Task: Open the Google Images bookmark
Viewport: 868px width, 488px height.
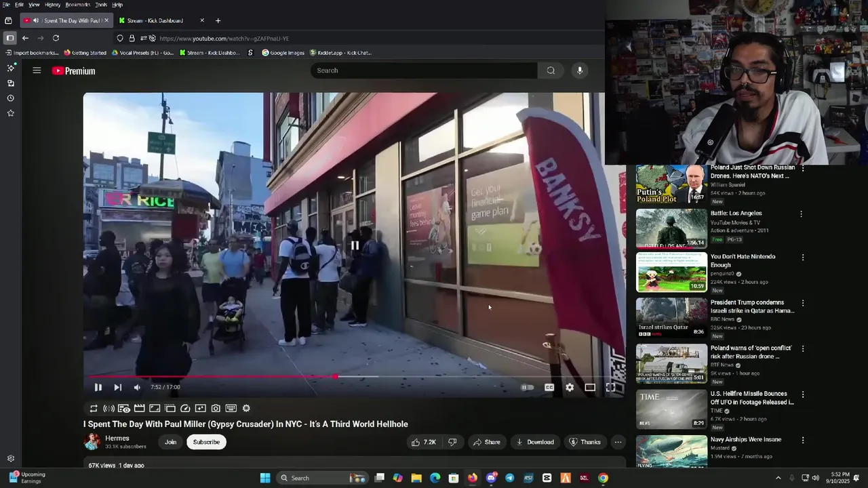Action: click(283, 53)
